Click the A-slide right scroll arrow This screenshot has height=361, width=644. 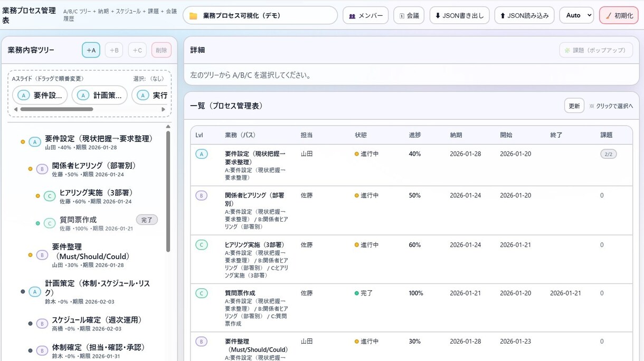click(163, 110)
